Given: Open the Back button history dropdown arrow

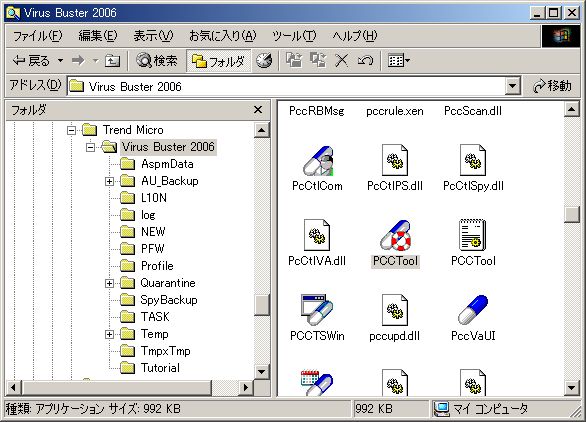Looking at the screenshot, I should [60, 60].
